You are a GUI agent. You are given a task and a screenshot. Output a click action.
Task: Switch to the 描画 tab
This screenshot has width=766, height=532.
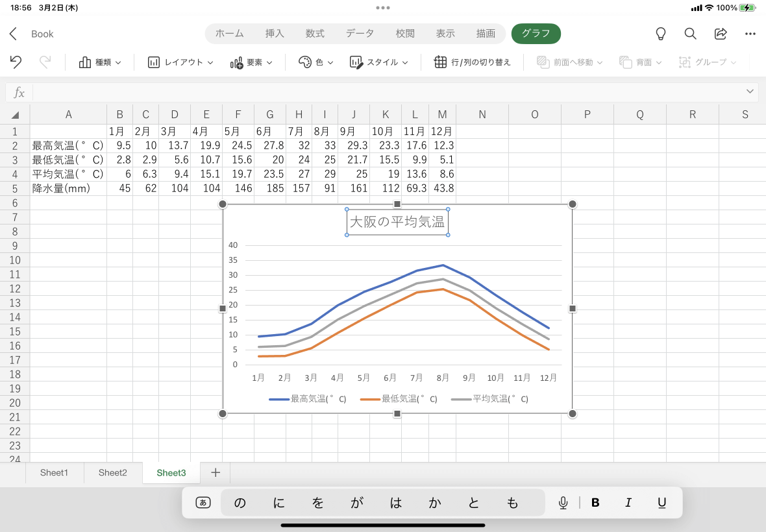486,34
